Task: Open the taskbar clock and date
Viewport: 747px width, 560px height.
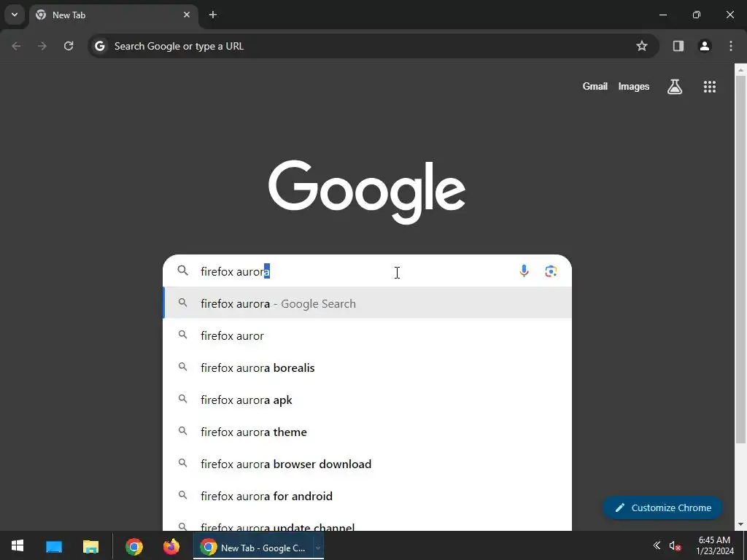Action: point(715,545)
